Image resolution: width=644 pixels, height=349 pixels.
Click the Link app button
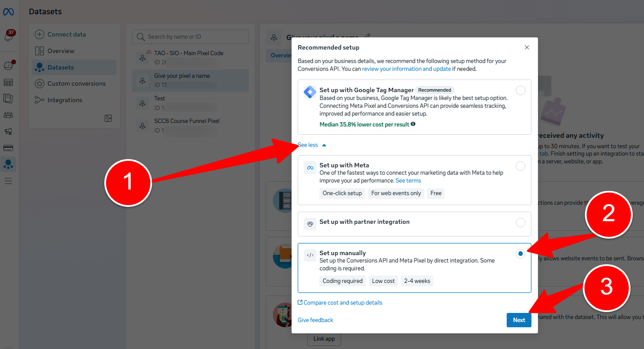pos(324,339)
